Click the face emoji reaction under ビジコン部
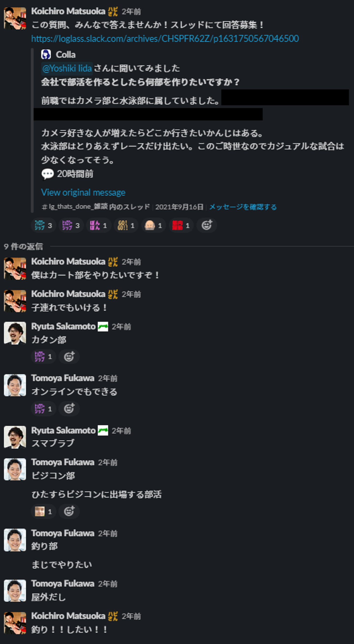The image size is (354, 644). pos(43,511)
